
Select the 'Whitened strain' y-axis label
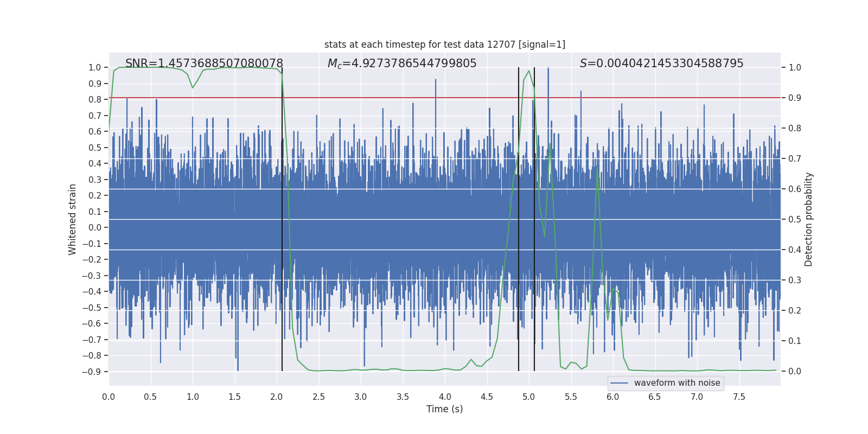pos(72,219)
